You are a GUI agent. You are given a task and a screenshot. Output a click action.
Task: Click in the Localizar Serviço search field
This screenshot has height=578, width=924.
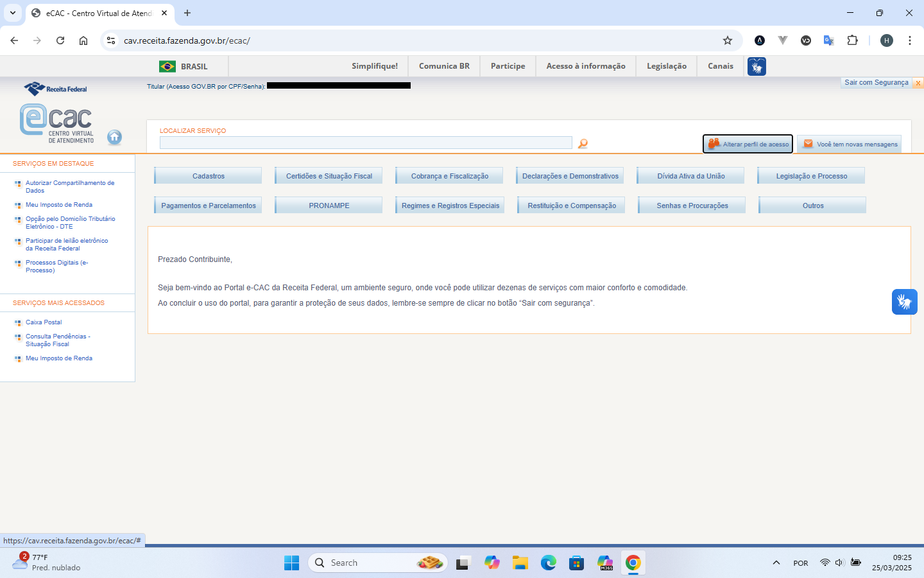click(x=366, y=143)
